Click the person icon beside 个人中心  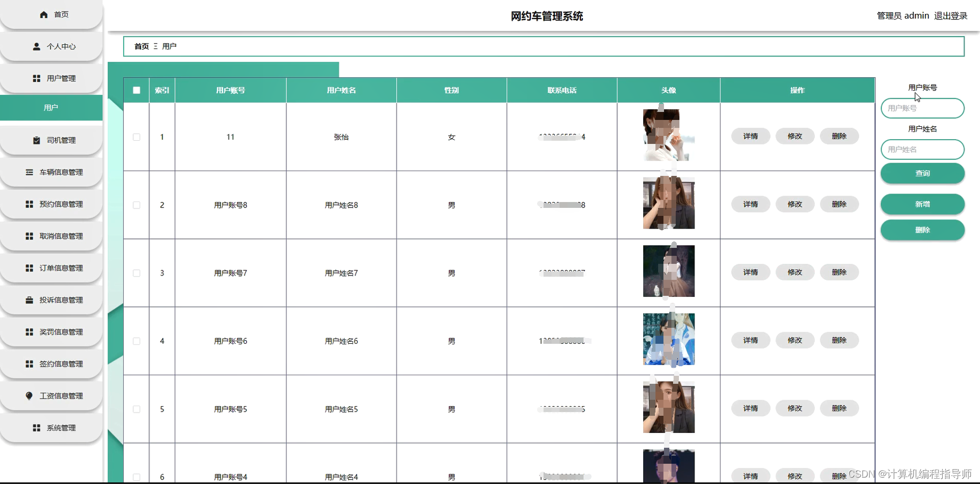click(36, 46)
